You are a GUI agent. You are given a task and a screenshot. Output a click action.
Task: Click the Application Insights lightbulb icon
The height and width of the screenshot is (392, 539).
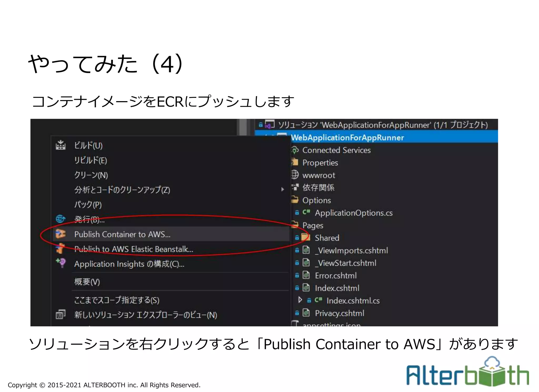(61, 263)
